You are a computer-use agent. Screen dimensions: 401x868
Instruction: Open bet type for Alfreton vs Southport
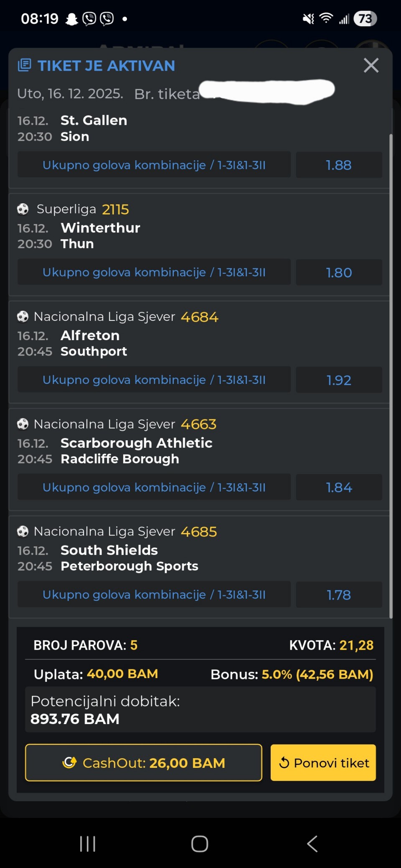pyautogui.click(x=154, y=380)
